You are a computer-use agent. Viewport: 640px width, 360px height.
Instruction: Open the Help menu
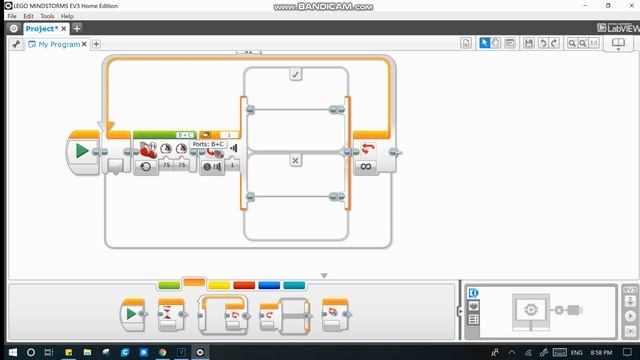[67, 16]
